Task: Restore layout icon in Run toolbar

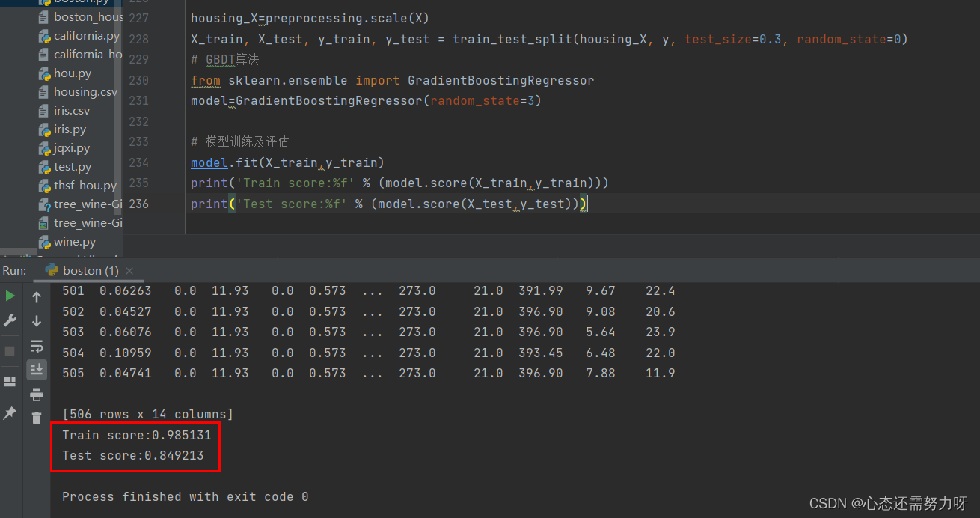Action: [10, 382]
